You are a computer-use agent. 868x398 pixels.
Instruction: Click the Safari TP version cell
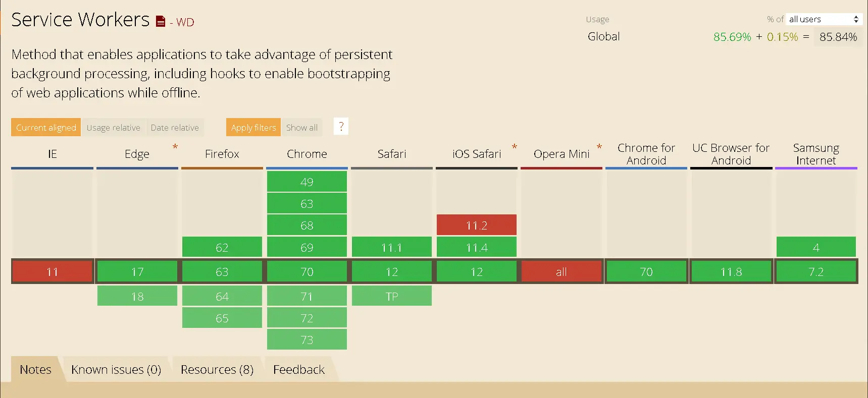click(392, 296)
